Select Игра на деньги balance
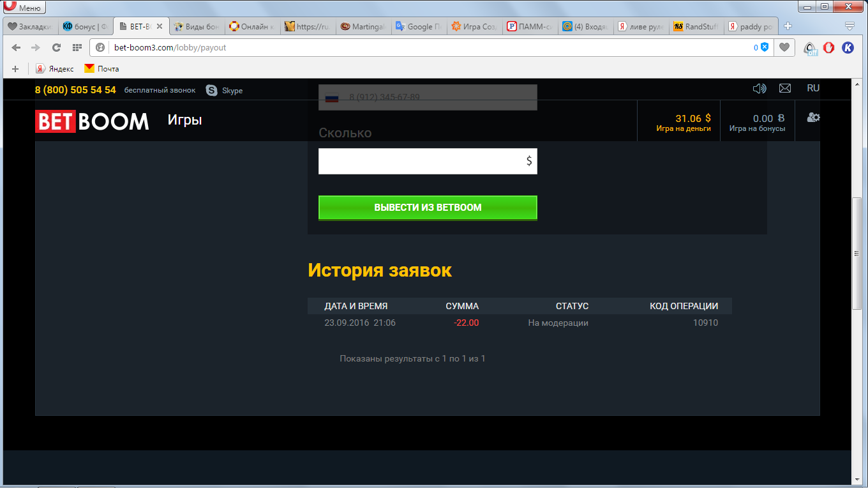The width and height of the screenshot is (868, 488). point(684,123)
